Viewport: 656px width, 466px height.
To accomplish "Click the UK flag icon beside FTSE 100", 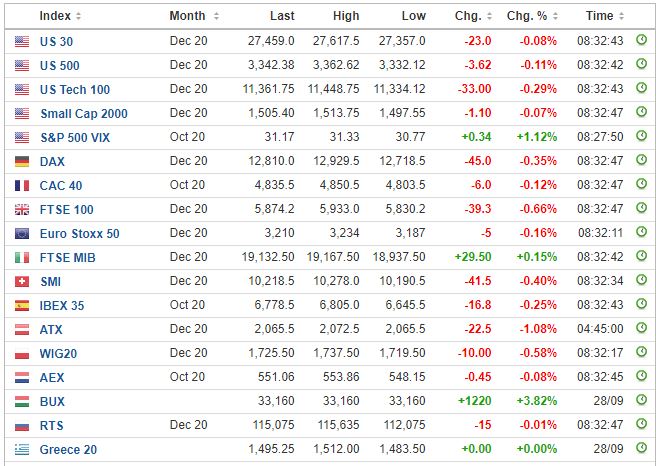I will (x=22, y=210).
